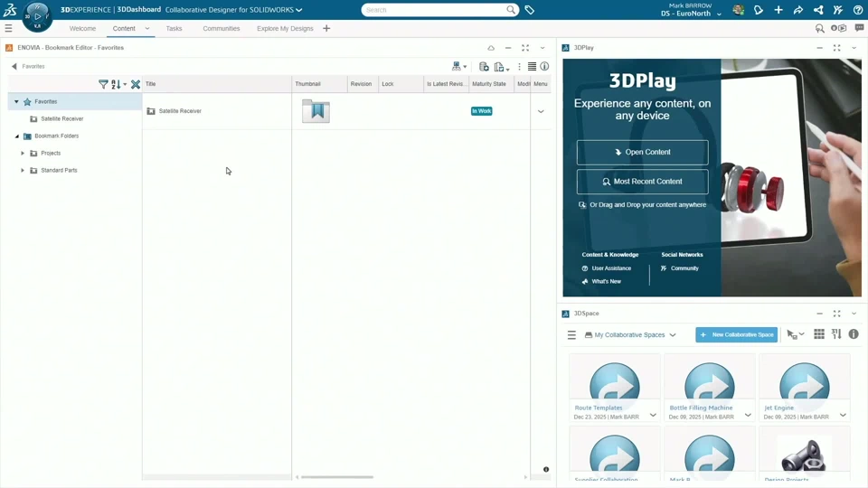Click the plus Add icon in top bar
Image resolution: width=868 pixels, height=488 pixels.
tap(778, 10)
